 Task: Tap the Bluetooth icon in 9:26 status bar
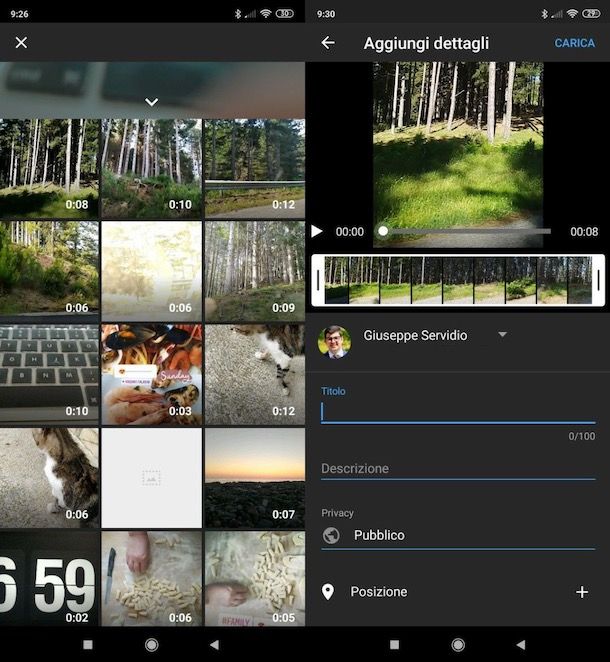(238, 14)
